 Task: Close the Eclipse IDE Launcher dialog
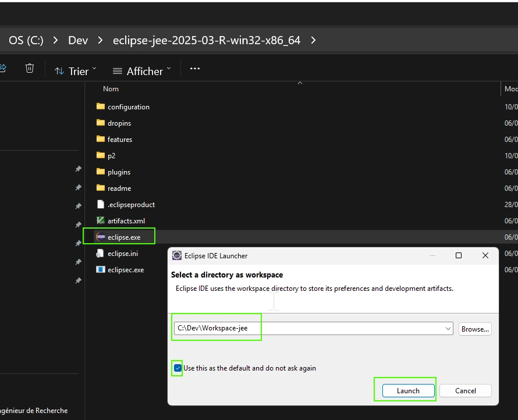(485, 255)
